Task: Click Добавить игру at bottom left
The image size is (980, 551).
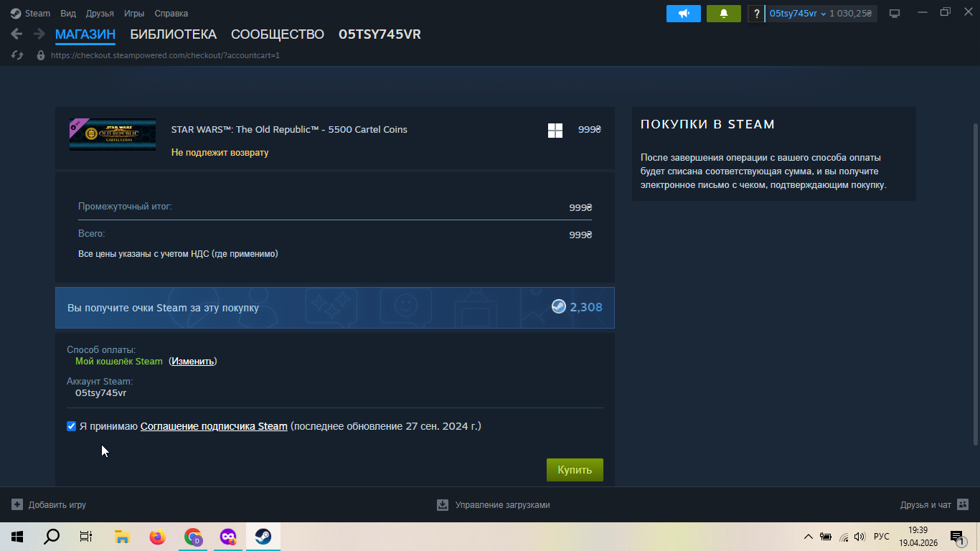Action: click(57, 505)
